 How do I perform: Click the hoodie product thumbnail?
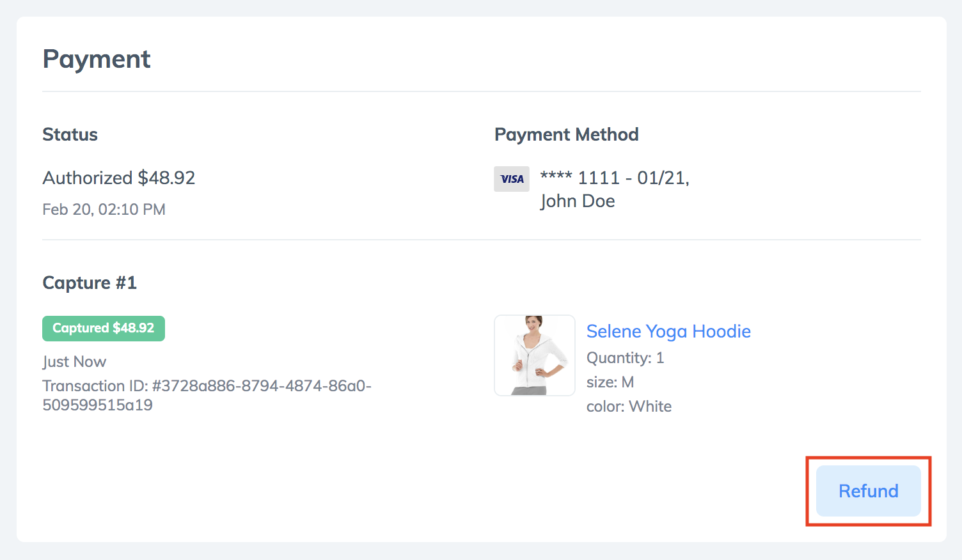point(535,355)
